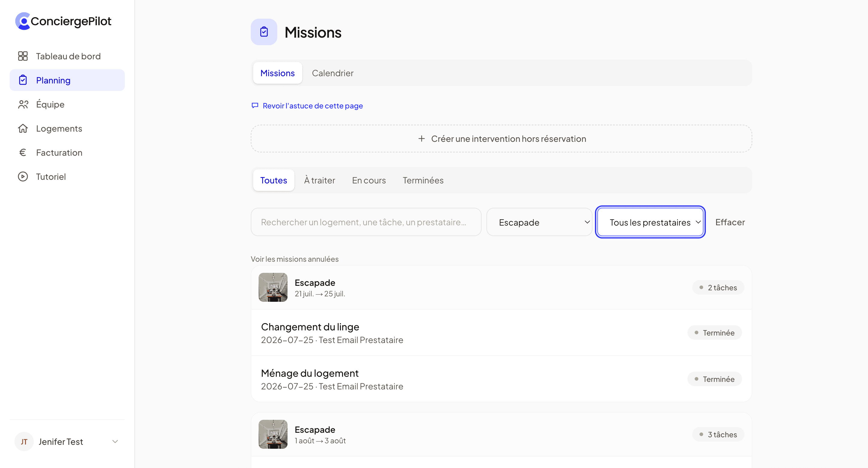Click the JT avatar icon
Screen dimensions: 868x468
(24, 441)
